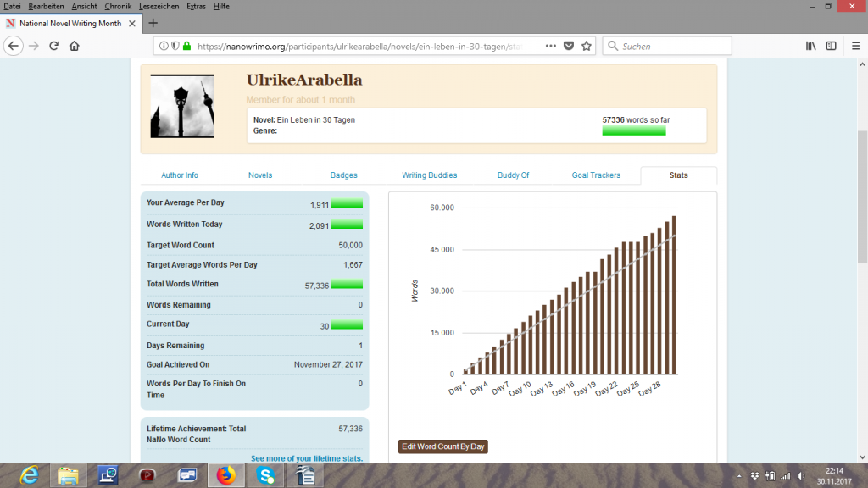This screenshot has width=868, height=488.
Task: Click the Your Average Per Day green bar
Action: click(x=347, y=203)
